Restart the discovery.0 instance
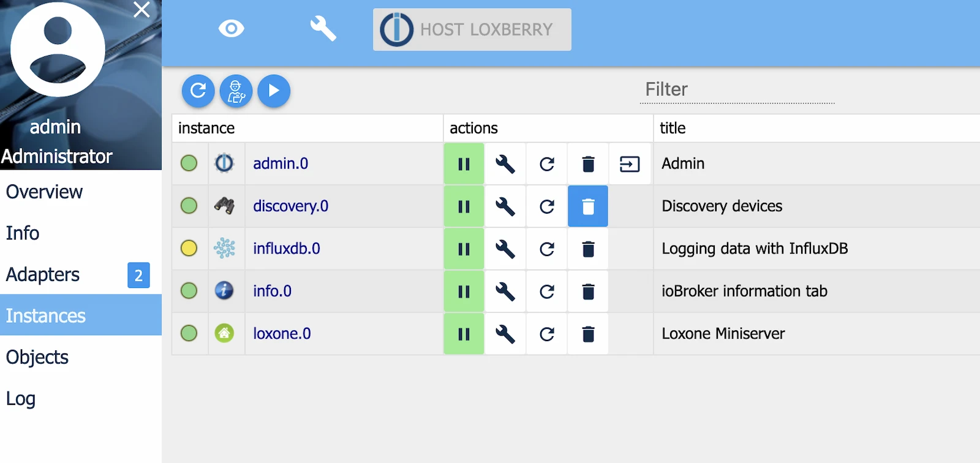 pos(547,206)
